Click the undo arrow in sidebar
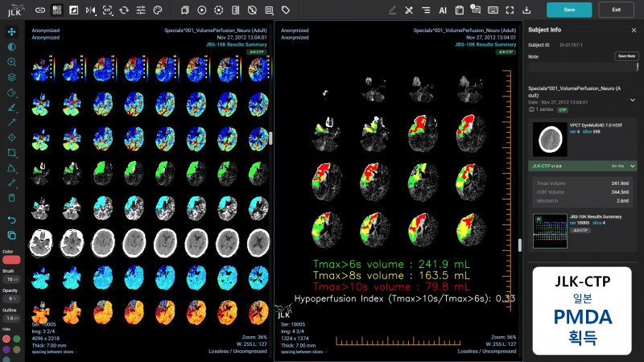The width and height of the screenshot is (644, 362). coord(11,219)
